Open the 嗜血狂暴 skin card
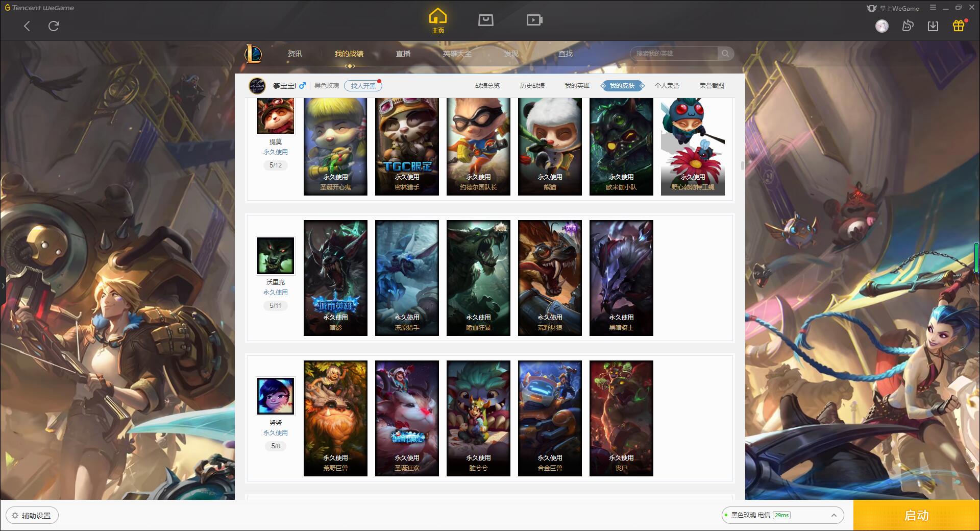Image resolution: width=980 pixels, height=531 pixels. coord(478,278)
